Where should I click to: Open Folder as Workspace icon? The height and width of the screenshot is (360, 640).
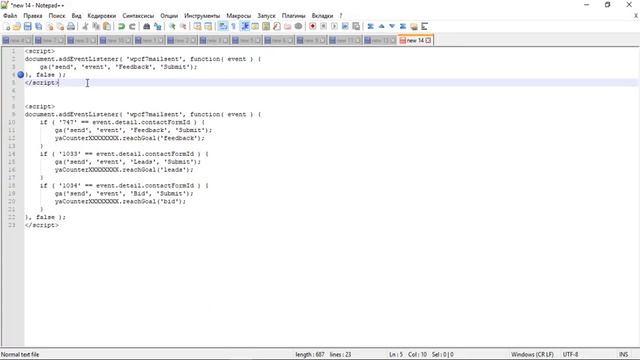pyautogui.click(x=288, y=27)
